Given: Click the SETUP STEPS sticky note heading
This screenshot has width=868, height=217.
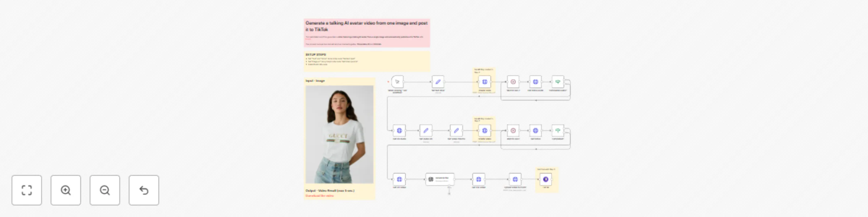Looking at the screenshot, I should click(316, 55).
